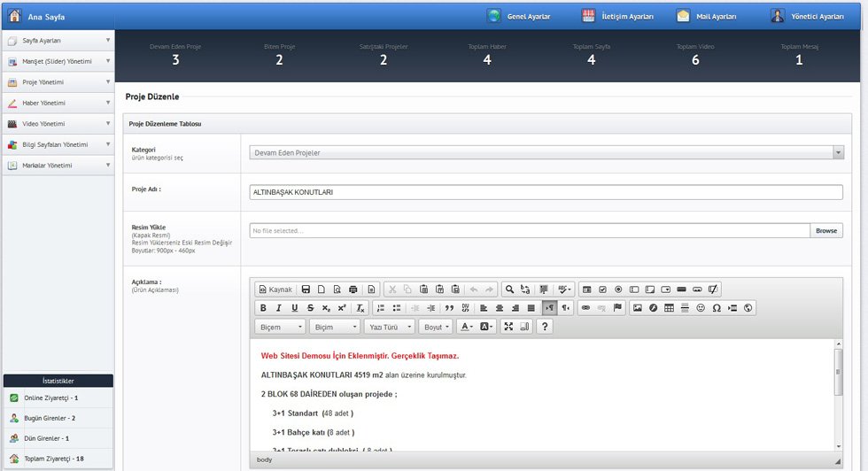868x471 pixels.
Task: Click the Paste as plain text icon
Action: click(x=439, y=290)
